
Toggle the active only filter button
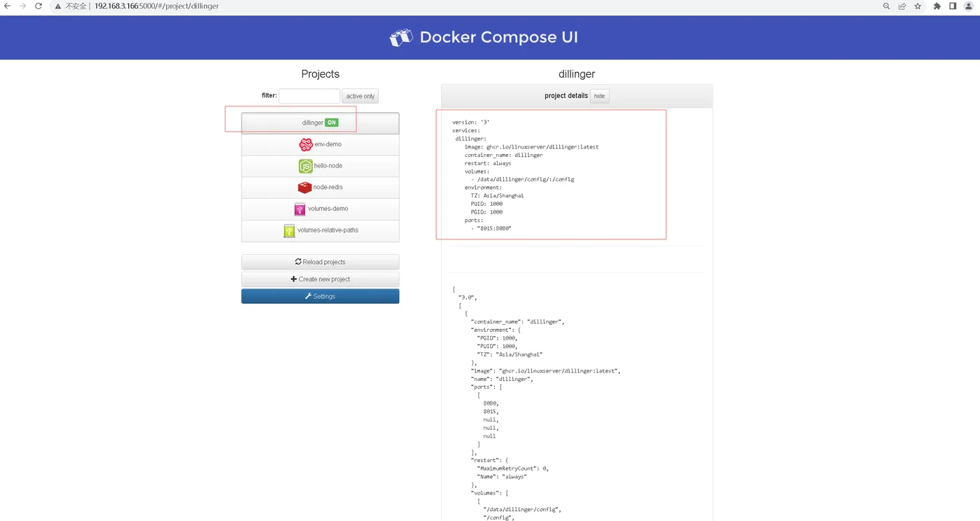[360, 96]
